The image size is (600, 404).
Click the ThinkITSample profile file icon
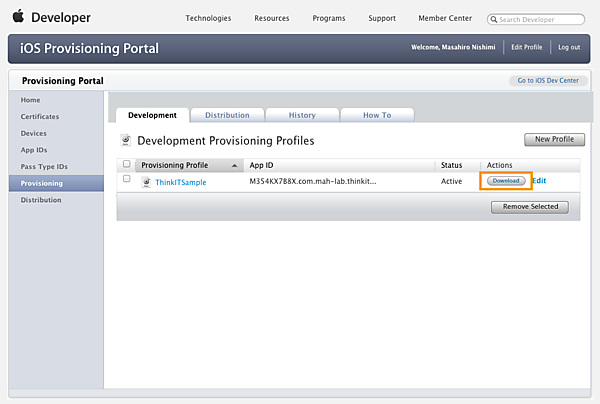pyautogui.click(x=146, y=182)
